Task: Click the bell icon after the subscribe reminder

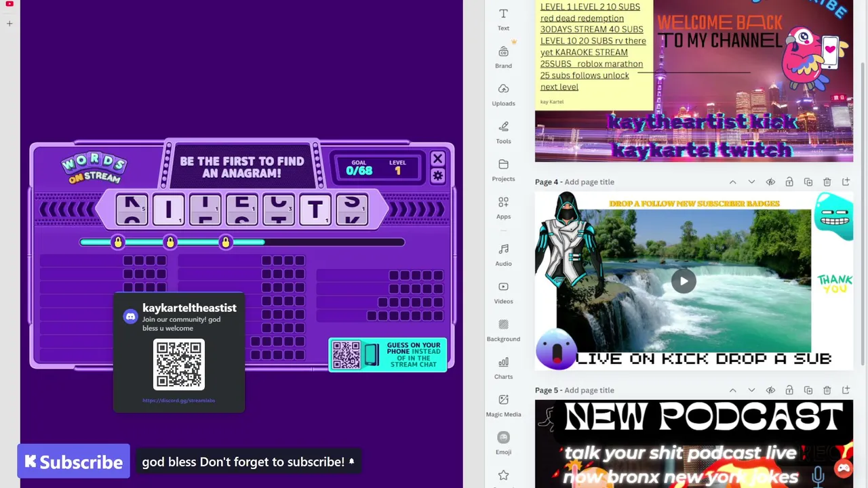Action: (351, 462)
